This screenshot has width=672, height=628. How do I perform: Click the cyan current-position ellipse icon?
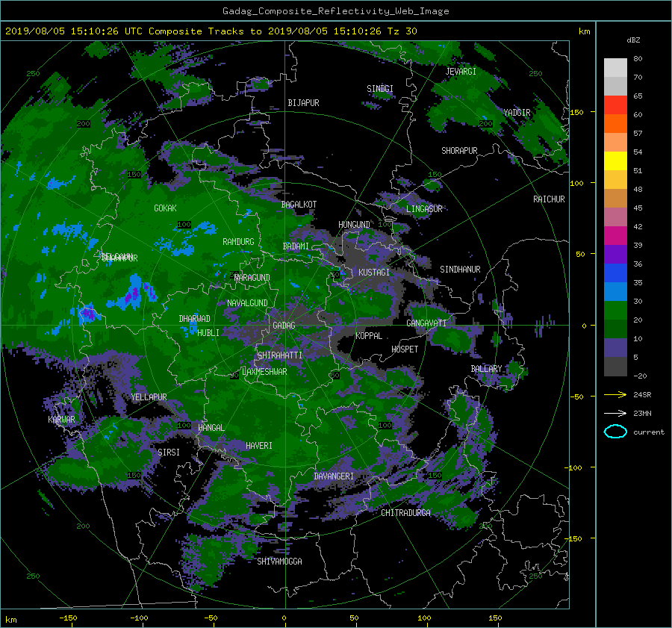(x=615, y=432)
